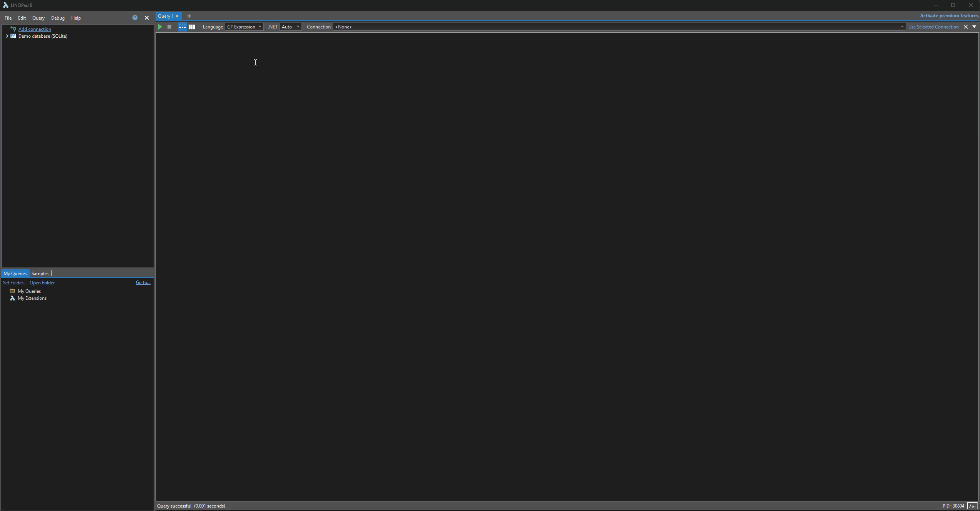
Task: Open the Language dropdown showing C# Expression
Action: tap(244, 27)
